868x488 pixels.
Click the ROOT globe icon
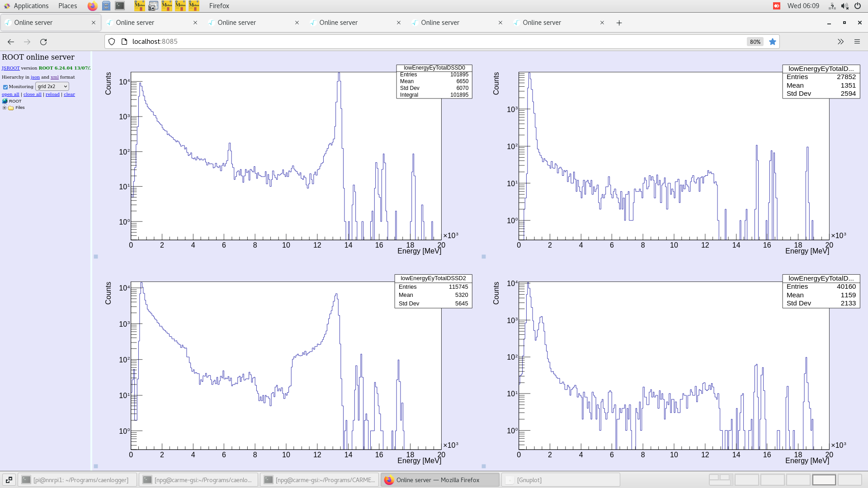click(5, 101)
